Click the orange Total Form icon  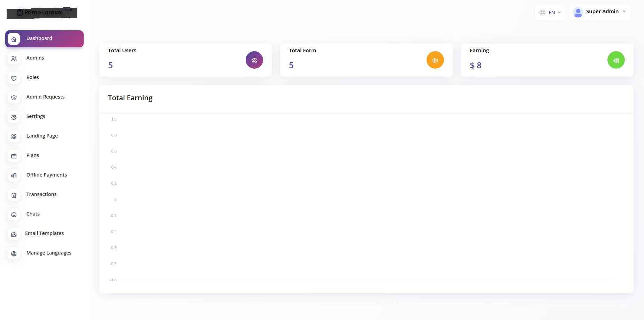(x=435, y=60)
